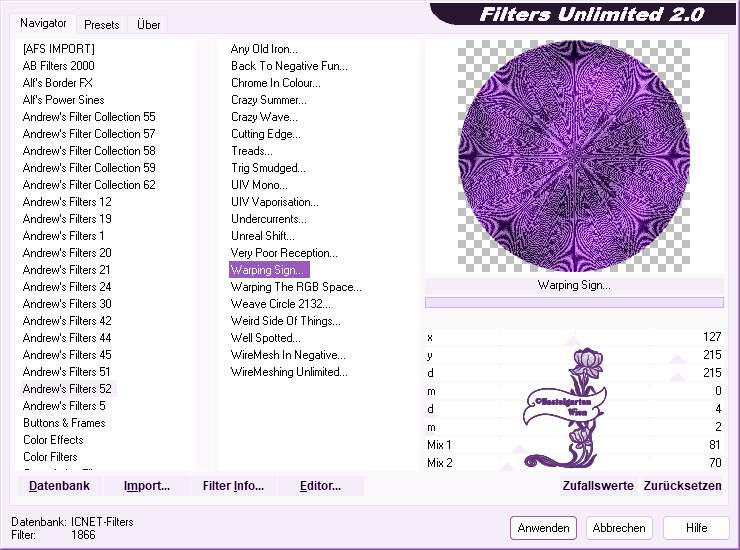This screenshot has height=550, width=740.
Task: Select Alf's Border FX category
Action: tap(58, 83)
